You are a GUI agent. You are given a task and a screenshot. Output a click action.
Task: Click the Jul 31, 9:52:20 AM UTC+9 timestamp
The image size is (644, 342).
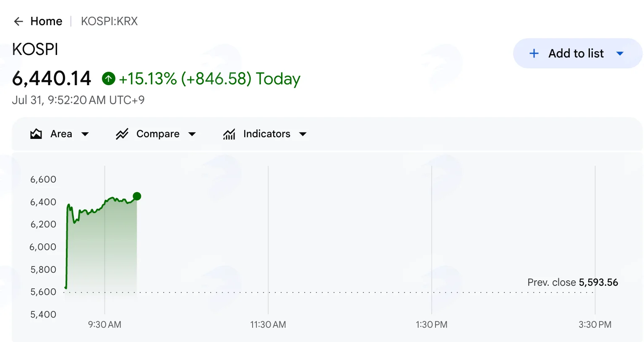(x=78, y=100)
